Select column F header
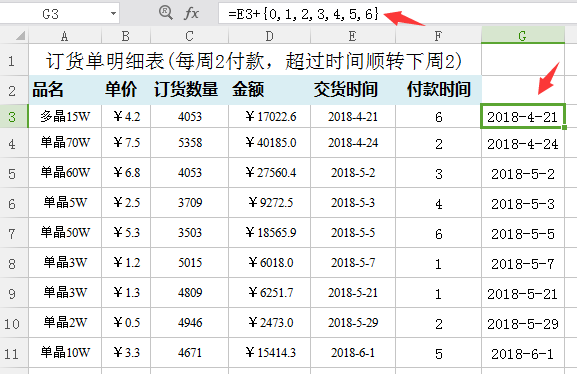Screen dimensions: 577x374 438,36
